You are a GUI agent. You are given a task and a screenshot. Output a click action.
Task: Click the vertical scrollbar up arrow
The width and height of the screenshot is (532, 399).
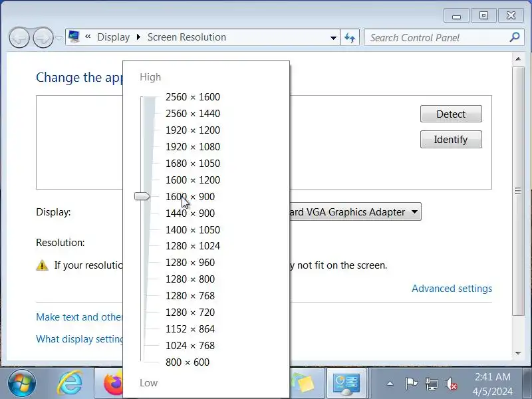(518, 59)
